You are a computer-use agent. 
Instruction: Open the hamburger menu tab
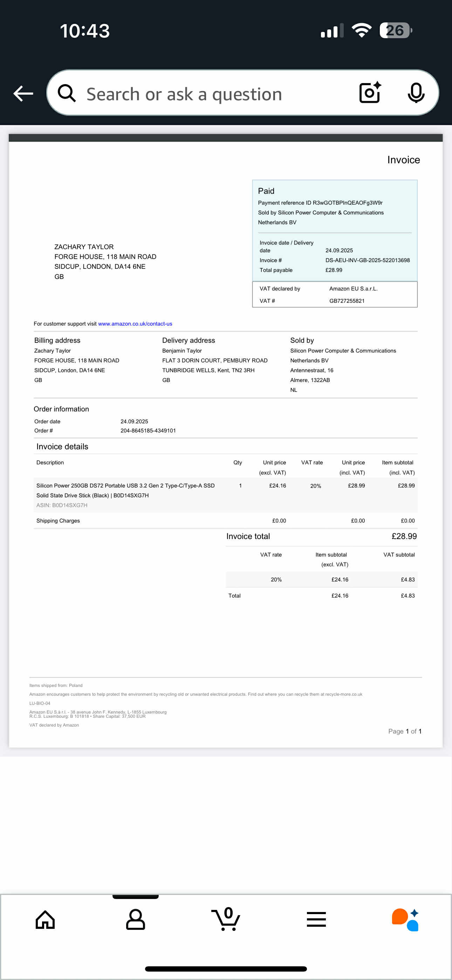tap(316, 919)
